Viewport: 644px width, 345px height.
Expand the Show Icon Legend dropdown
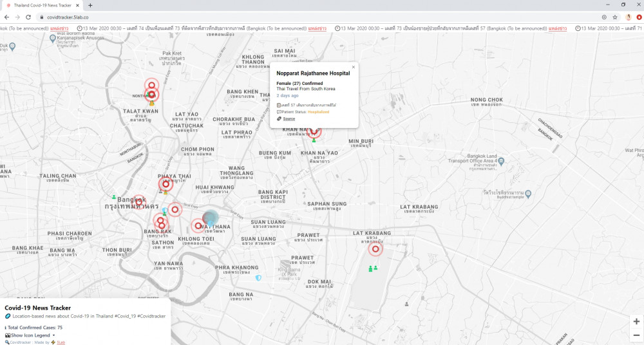(x=30, y=335)
